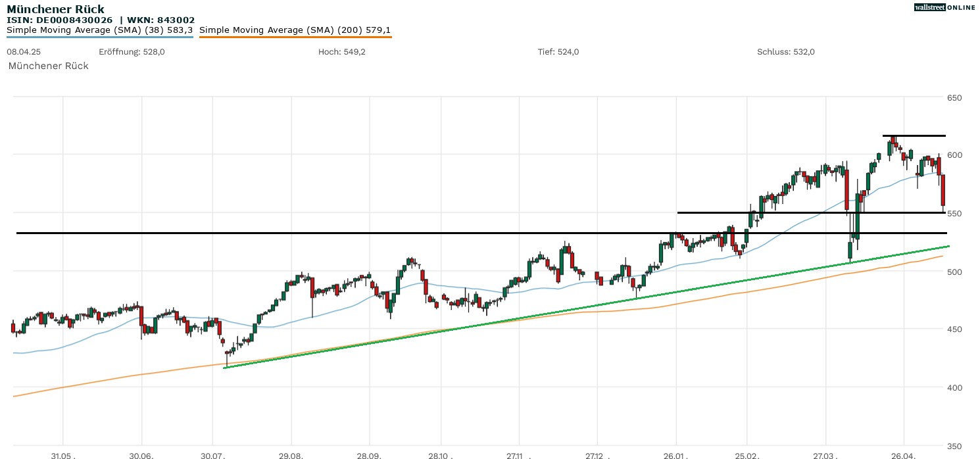The width and height of the screenshot is (980, 459).
Task: Click the 650 y-axis price label
Action: (954, 98)
